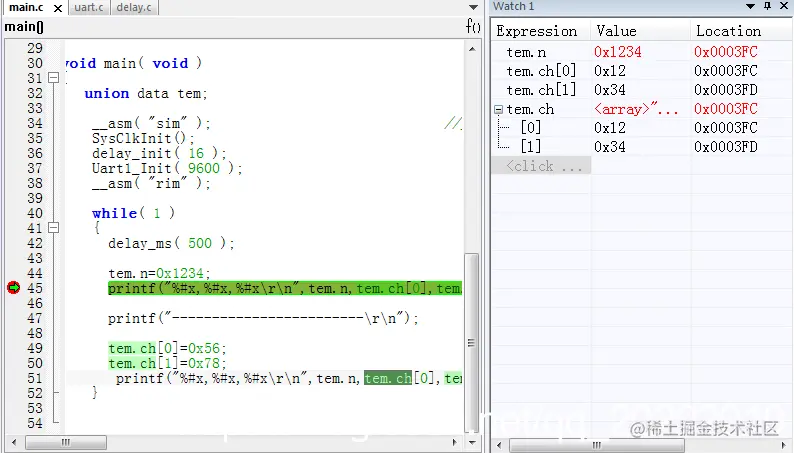This screenshot has width=794, height=453.
Task: Switch to the delay.c tab
Action: (134, 8)
